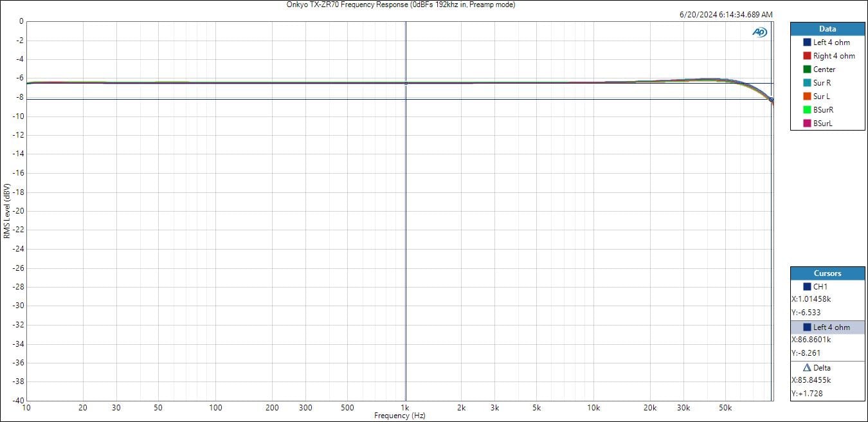Select the Left 4 ohm label in Cursors panel
Image resolution: width=868 pixels, height=422 pixels.
point(831,327)
